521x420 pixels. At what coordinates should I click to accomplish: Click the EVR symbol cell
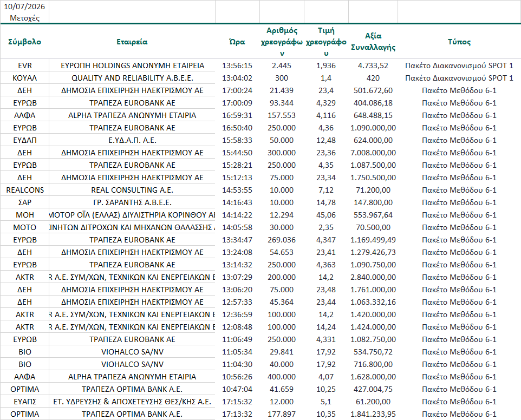[x=24, y=65]
